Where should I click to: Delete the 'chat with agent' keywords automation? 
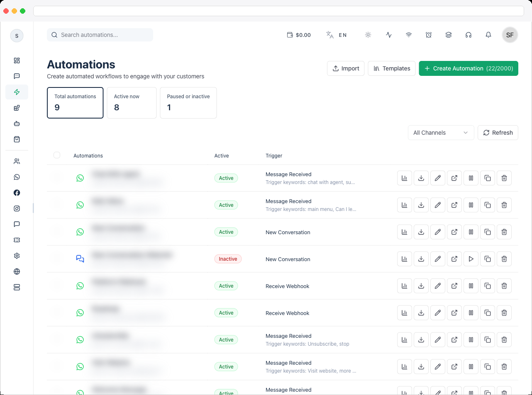(504, 178)
